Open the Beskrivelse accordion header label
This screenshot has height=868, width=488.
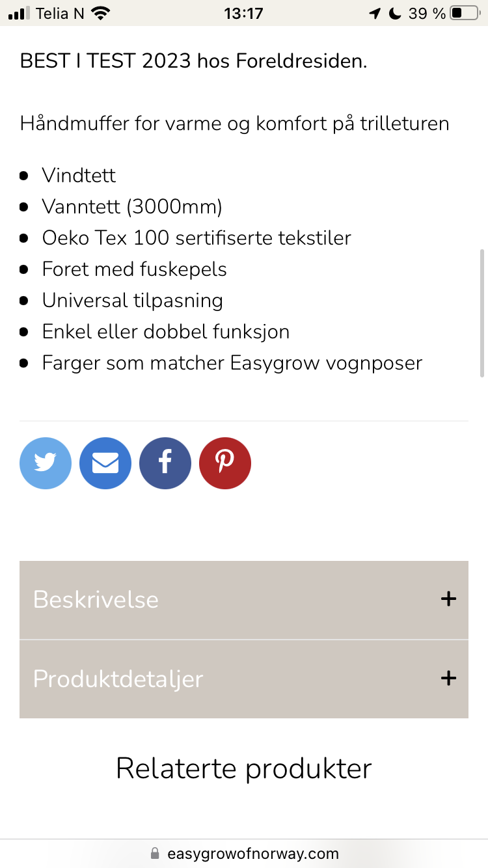96,599
